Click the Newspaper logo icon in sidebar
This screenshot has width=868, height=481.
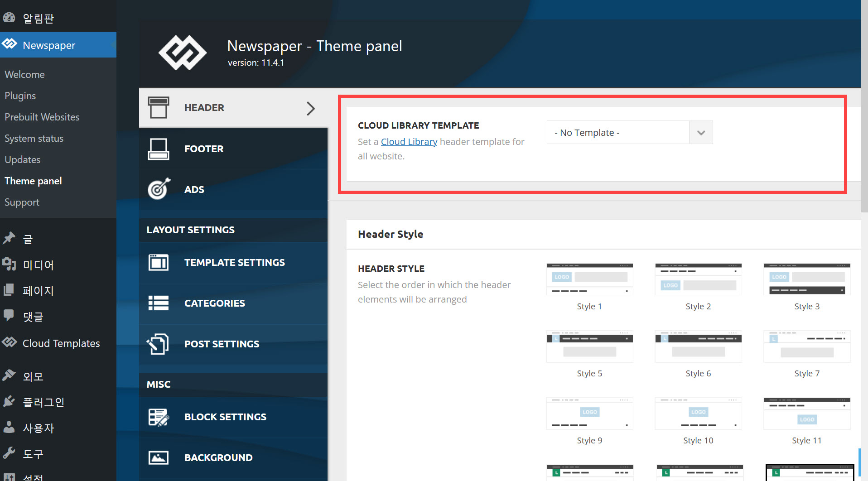9,44
